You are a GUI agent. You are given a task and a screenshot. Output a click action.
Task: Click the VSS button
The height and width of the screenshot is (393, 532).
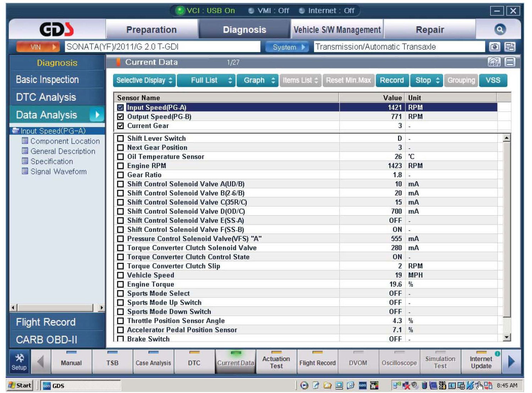(x=493, y=81)
